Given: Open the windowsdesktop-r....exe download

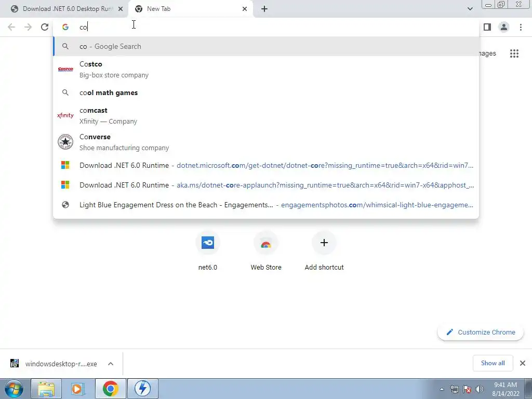Looking at the screenshot, I should coord(61,364).
